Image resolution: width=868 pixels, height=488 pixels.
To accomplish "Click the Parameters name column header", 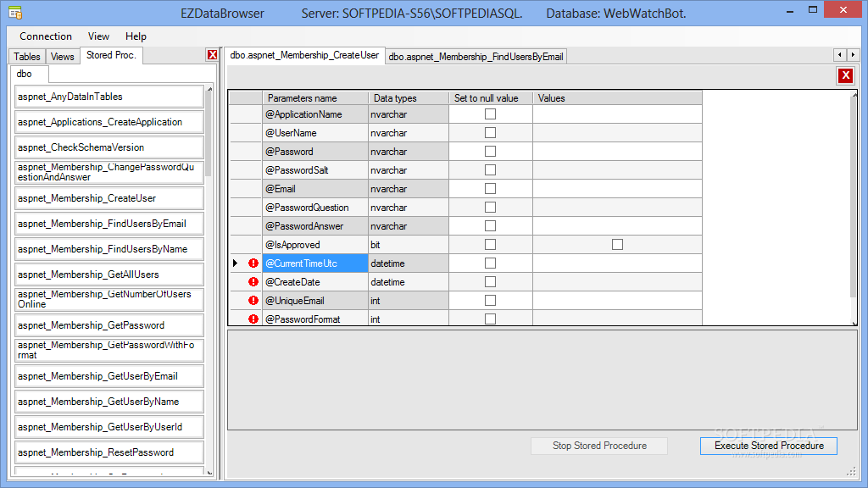I will (x=315, y=98).
